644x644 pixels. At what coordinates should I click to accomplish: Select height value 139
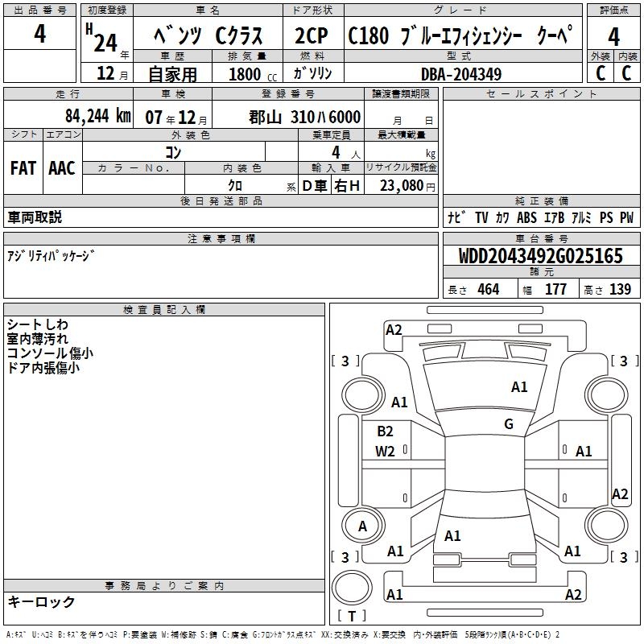click(620, 289)
